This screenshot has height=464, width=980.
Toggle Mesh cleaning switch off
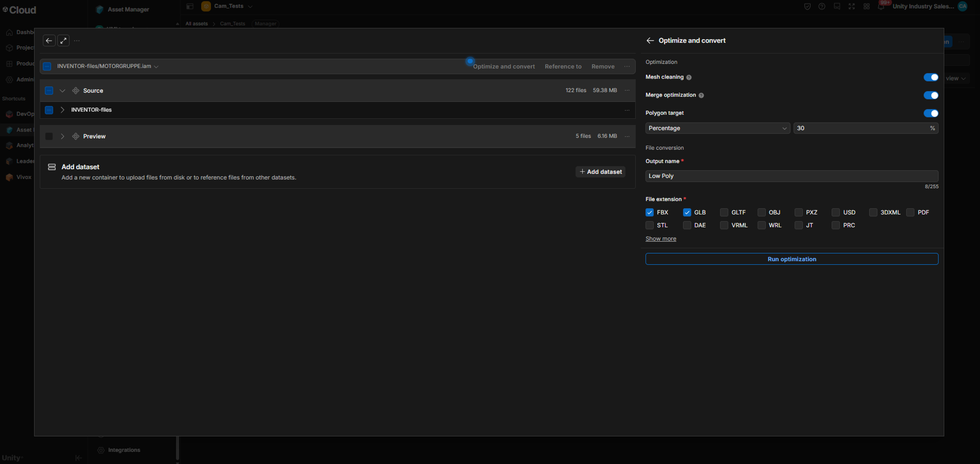pos(931,77)
